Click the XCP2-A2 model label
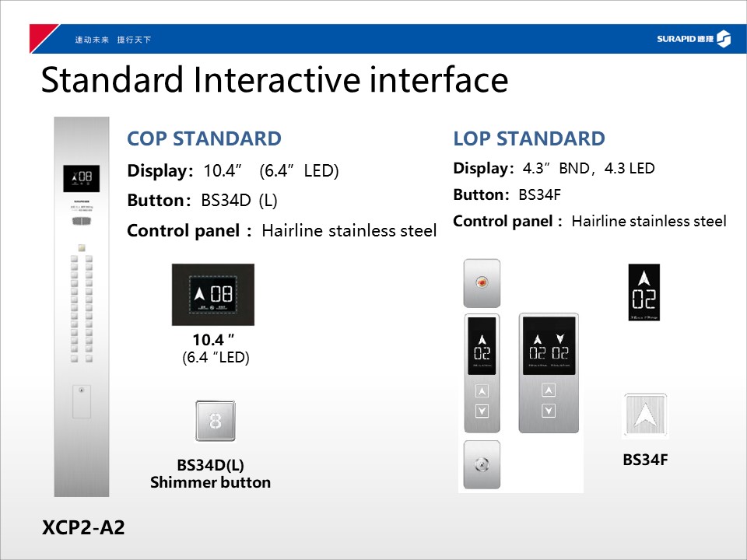The width and height of the screenshot is (747, 560). coord(82,528)
